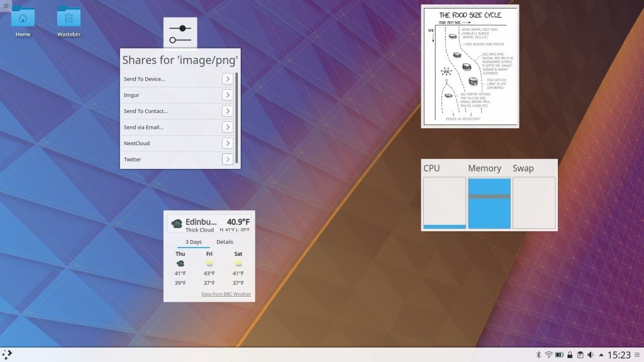This screenshot has width=644, height=362.
Task: Expand the Twitter share option arrow
Action: tap(228, 160)
